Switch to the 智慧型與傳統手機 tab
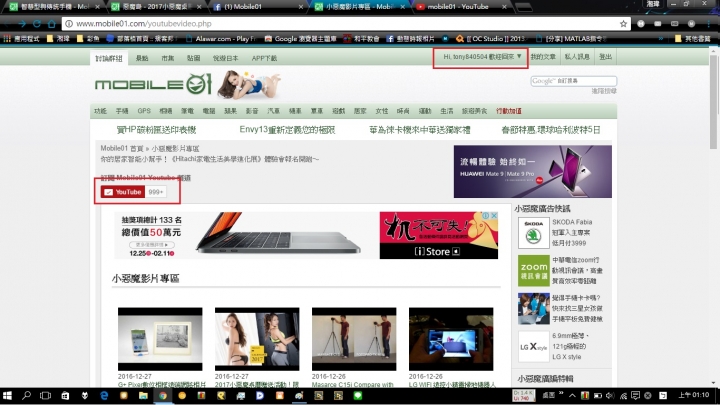This screenshot has width=720, height=405. coord(54,7)
